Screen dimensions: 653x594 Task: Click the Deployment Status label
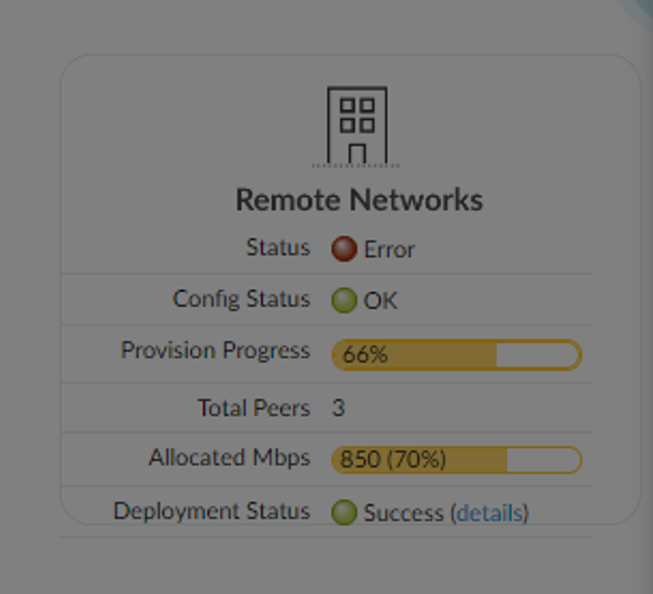click(211, 511)
